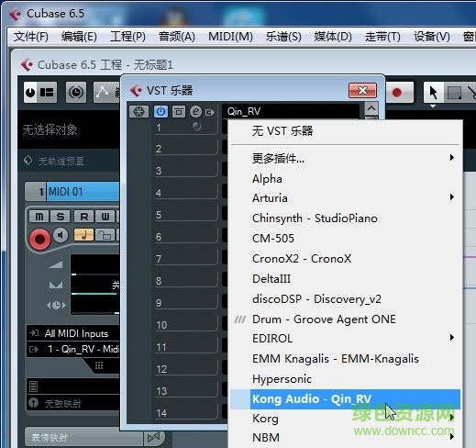The height and width of the screenshot is (448, 476).
Task: Adjust the track delay clock control
Action: [x=56, y=305]
